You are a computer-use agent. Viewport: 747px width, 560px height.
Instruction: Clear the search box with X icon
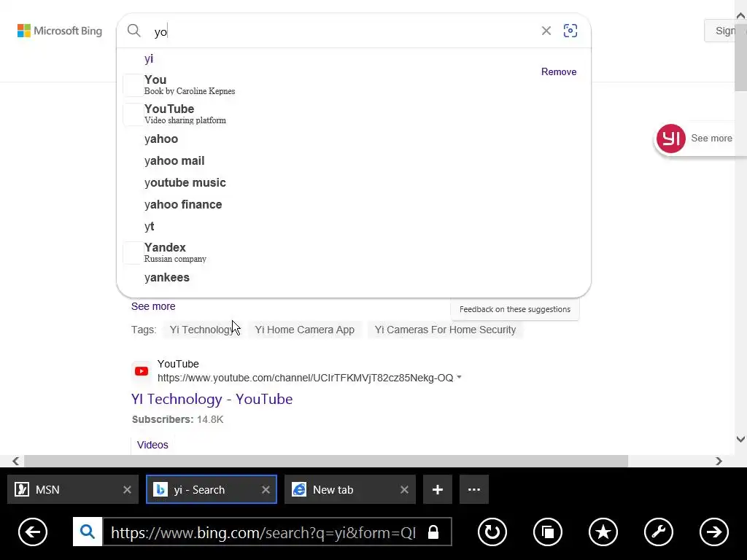[x=546, y=31]
